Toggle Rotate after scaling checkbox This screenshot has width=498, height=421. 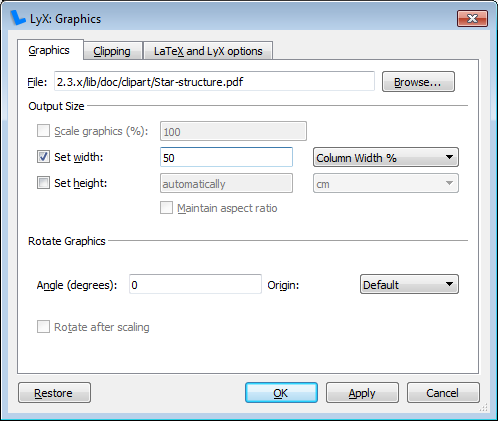click(43, 327)
